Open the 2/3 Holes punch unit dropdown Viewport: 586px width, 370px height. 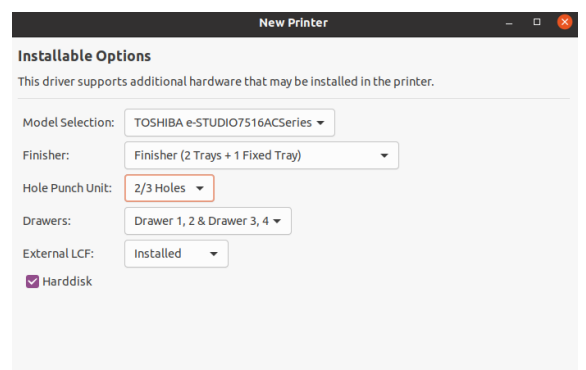[169, 188]
